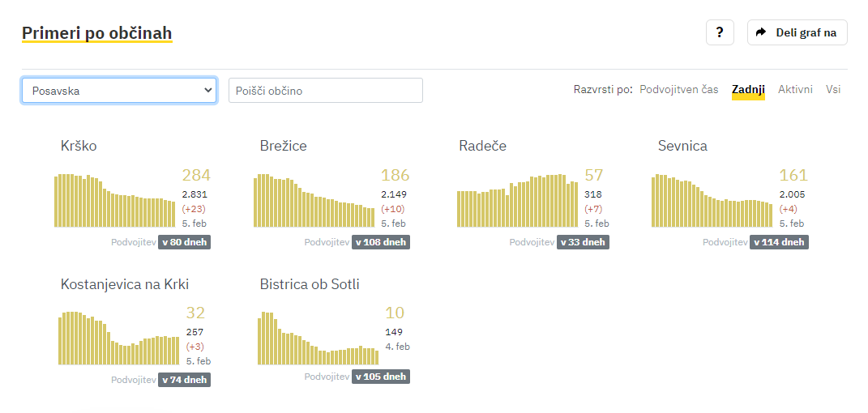Viewport: 868px width, 413px height.
Task: Sort municipalities by Aktivni
Action: tap(795, 90)
